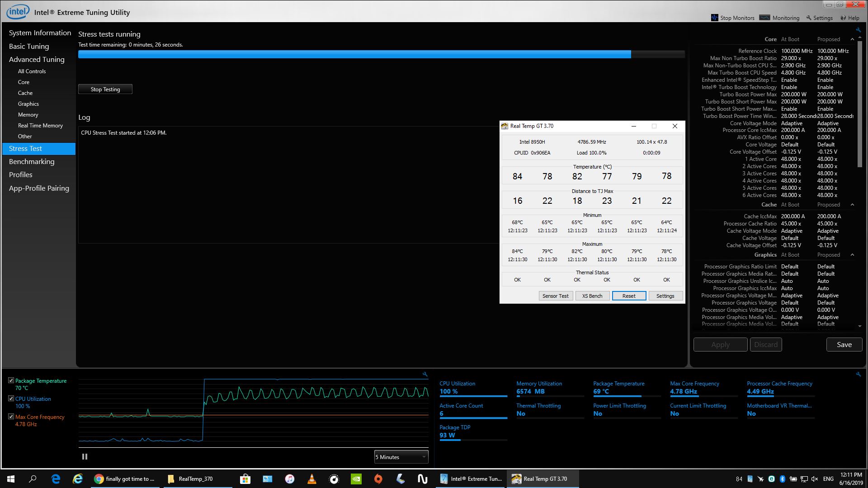This screenshot has width=868, height=488.
Task: Uncheck the Max Core Frequency graph checkbox
Action: (11, 417)
